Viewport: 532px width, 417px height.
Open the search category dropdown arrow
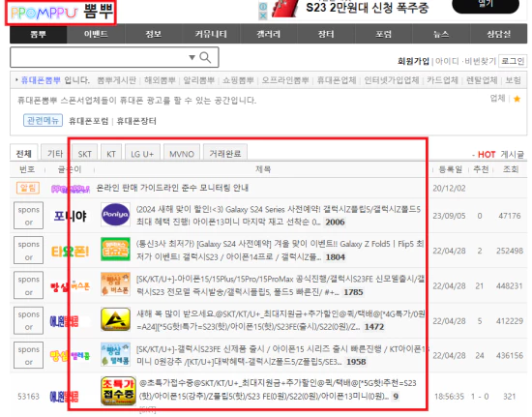192,57
